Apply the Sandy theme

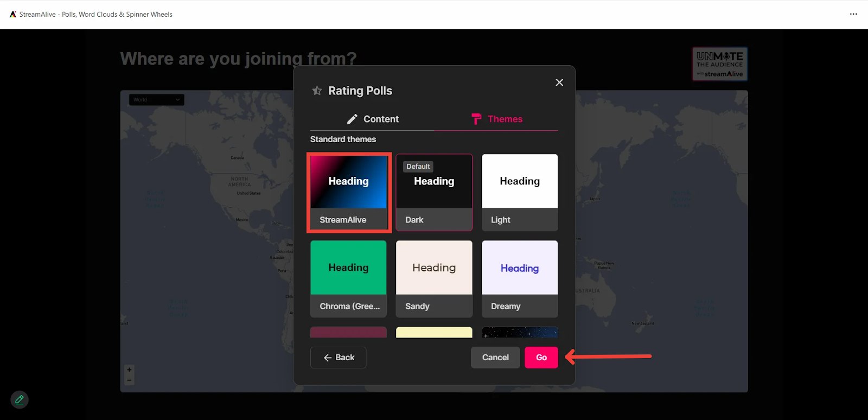pyautogui.click(x=434, y=279)
